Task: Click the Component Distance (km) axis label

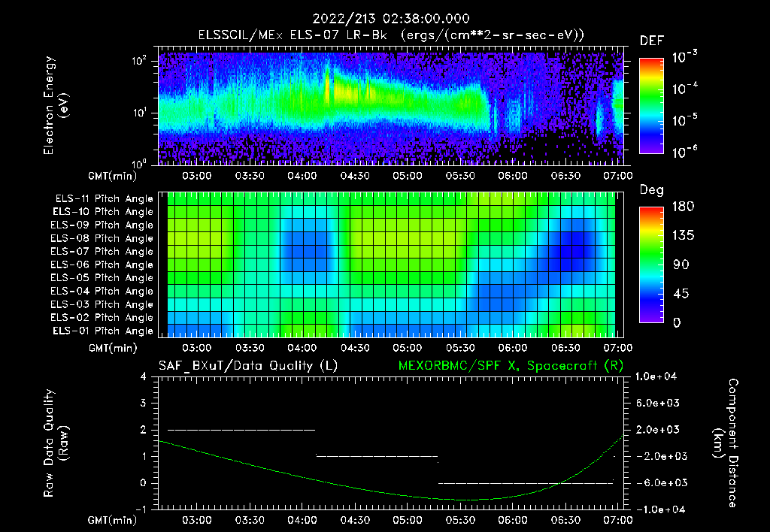Action: [x=726, y=443]
